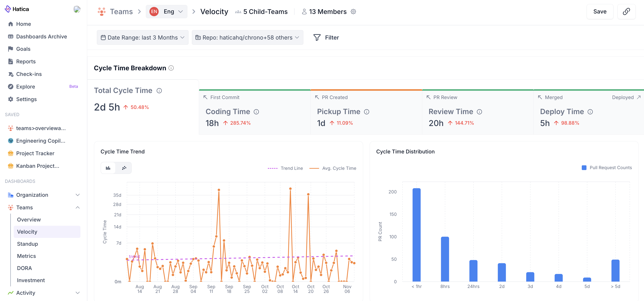644x301 pixels.
Task: Click the Dashboards Archive icon
Action: (11, 36)
